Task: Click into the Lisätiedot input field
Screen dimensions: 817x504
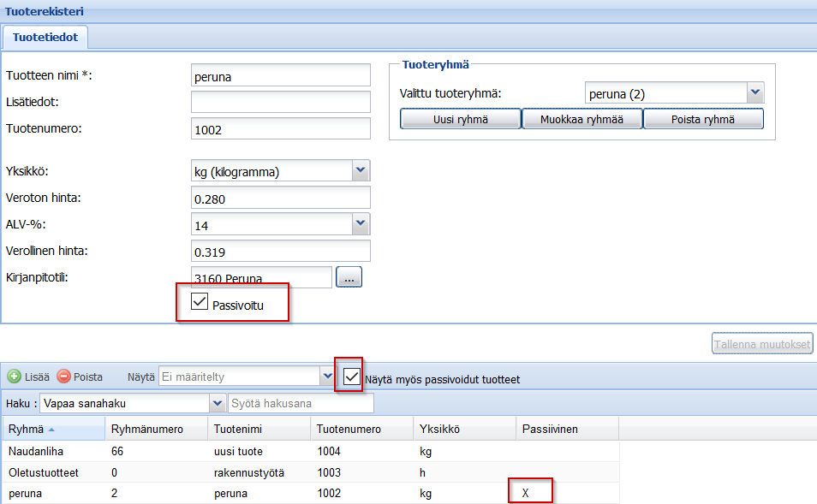Action: coord(280,102)
